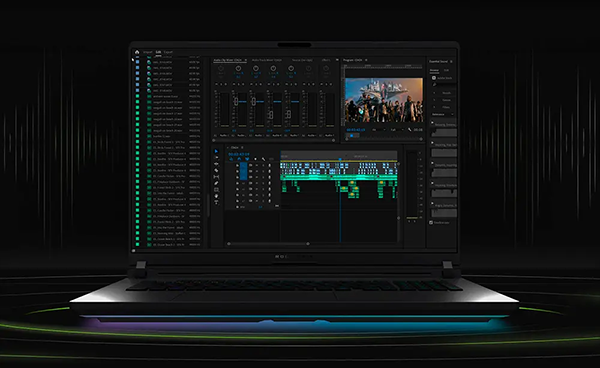Click the pan knob of the second mixer channel
600x368 pixels.
(238, 68)
